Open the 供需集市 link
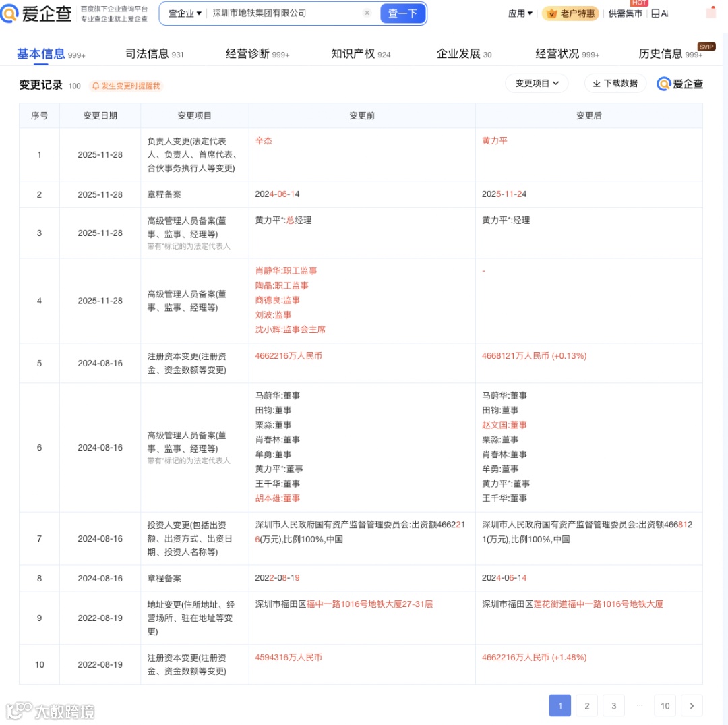Screen dimensions: 728x725 tap(625, 13)
